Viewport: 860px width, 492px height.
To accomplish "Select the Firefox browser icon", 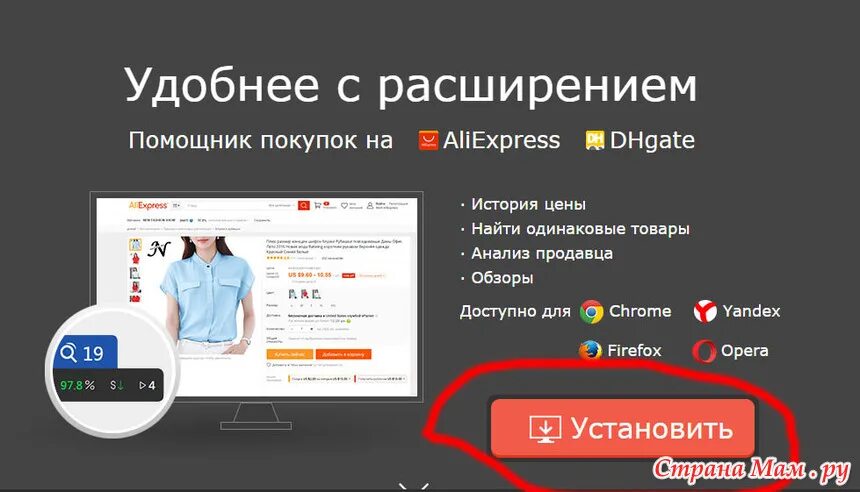I will [590, 350].
